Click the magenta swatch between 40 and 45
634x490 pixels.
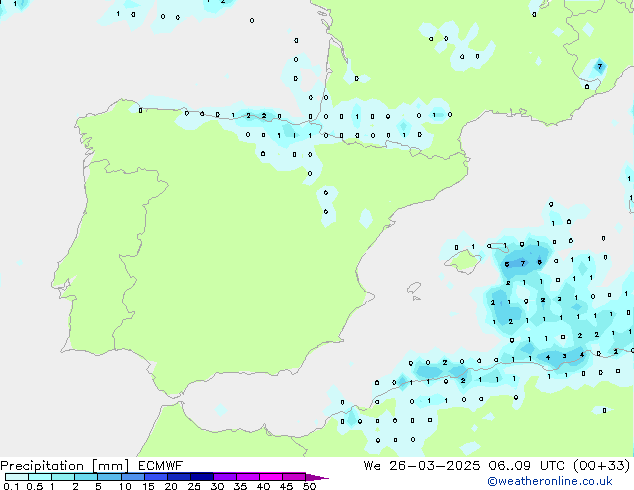pyautogui.click(x=271, y=477)
